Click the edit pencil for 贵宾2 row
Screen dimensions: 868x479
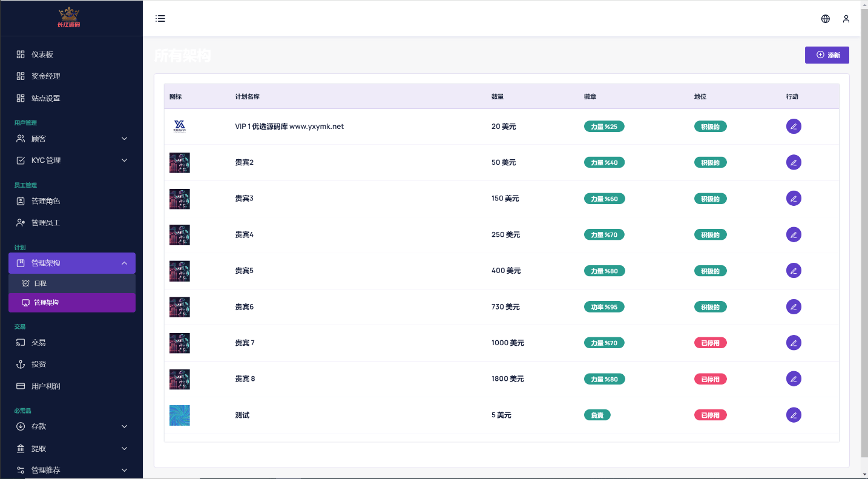click(794, 162)
